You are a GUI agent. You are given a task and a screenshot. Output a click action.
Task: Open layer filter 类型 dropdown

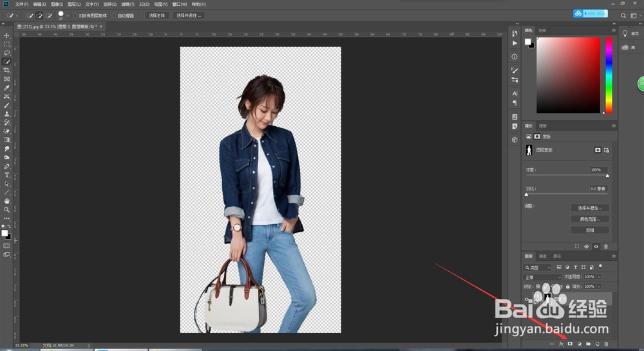pos(538,267)
